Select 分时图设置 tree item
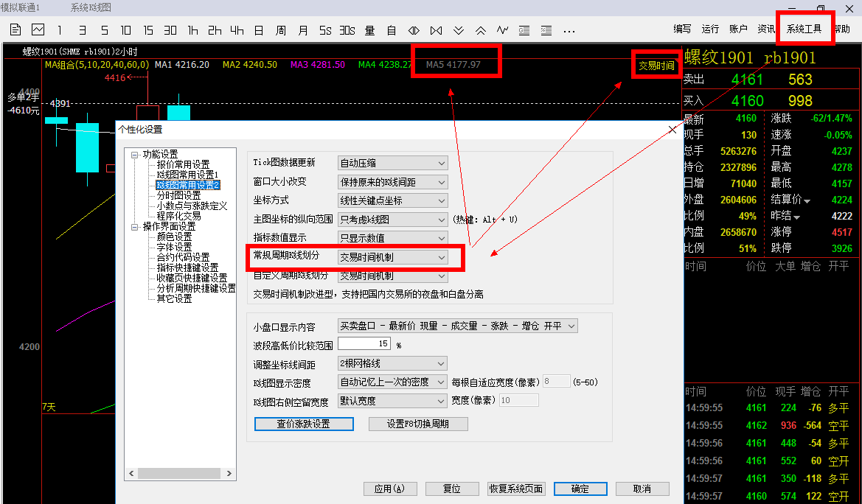 pyautogui.click(x=178, y=196)
